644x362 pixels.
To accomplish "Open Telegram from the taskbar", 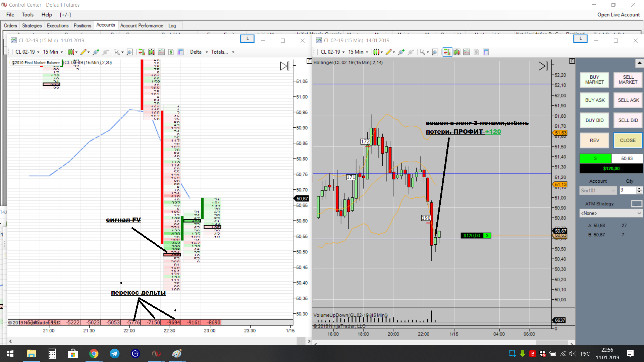I will coord(115,354).
